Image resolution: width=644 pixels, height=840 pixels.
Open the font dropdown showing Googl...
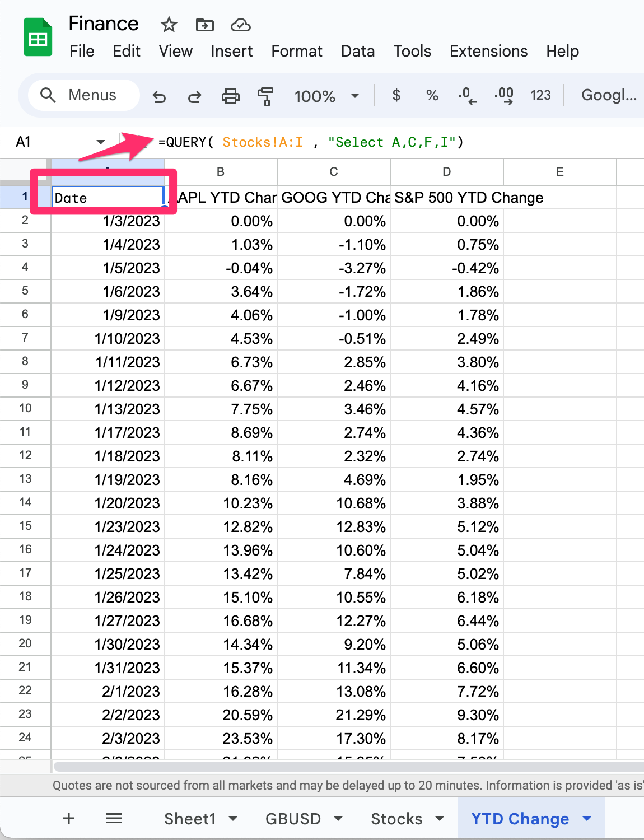point(609,95)
